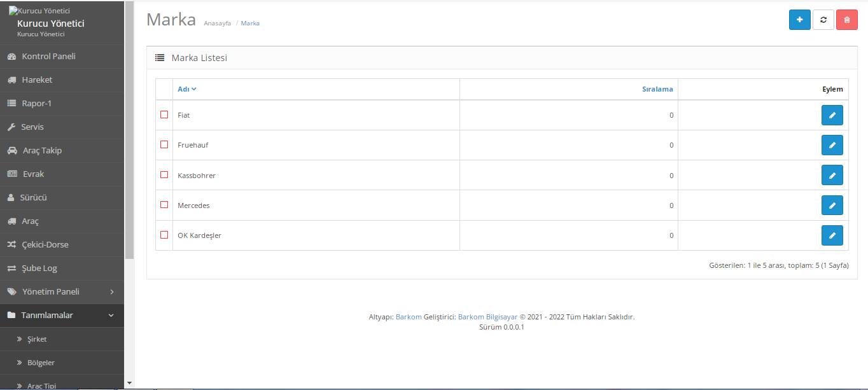Viewport: 868px width, 390px height.
Task: Click the Servis wrench icon
Action: [x=11, y=127]
